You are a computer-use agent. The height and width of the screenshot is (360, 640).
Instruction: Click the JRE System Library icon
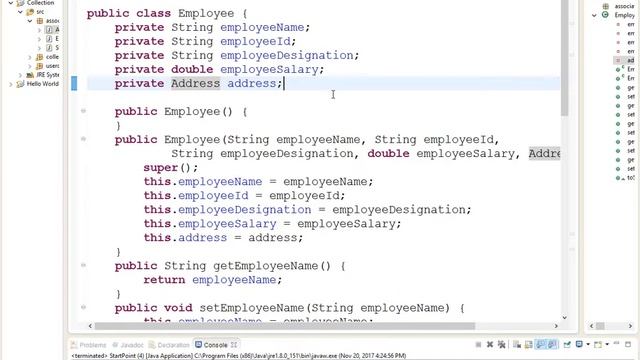[x=30, y=75]
